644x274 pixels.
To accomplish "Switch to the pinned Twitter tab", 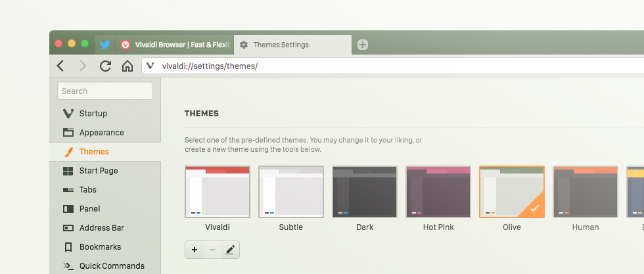I will point(105,45).
